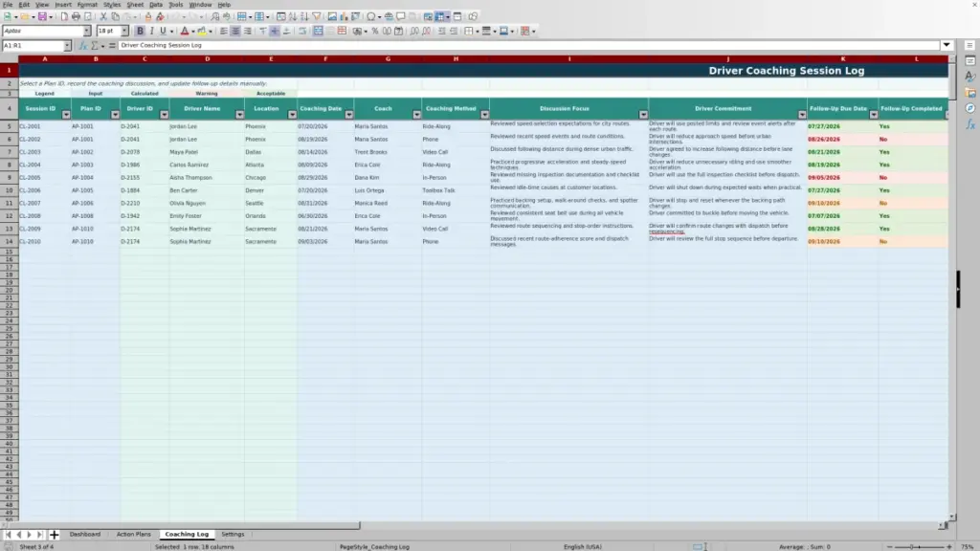Open Coaching Method filter dropdown
This screenshot has height=551, width=980.
click(x=484, y=115)
